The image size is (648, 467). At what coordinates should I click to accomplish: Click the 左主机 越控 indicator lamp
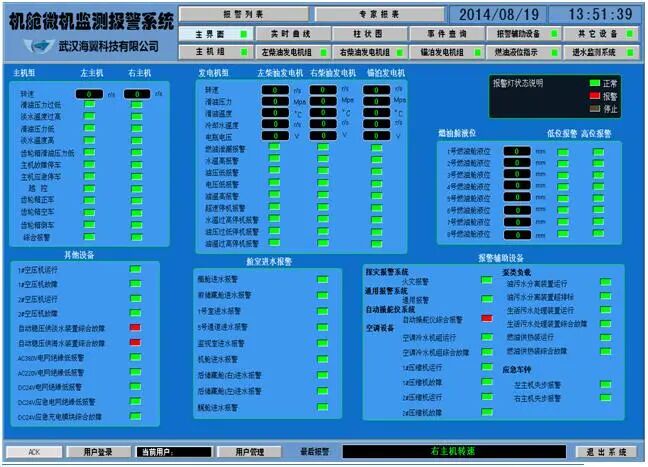coord(89,188)
